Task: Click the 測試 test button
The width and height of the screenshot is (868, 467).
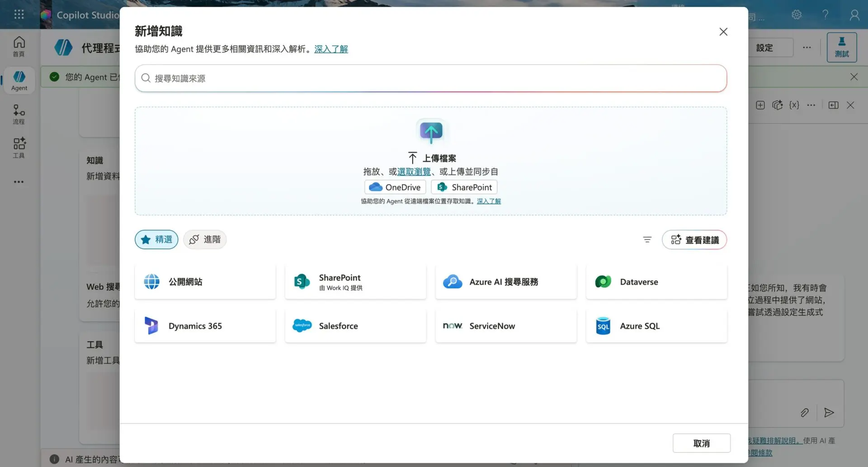Action: (x=842, y=47)
